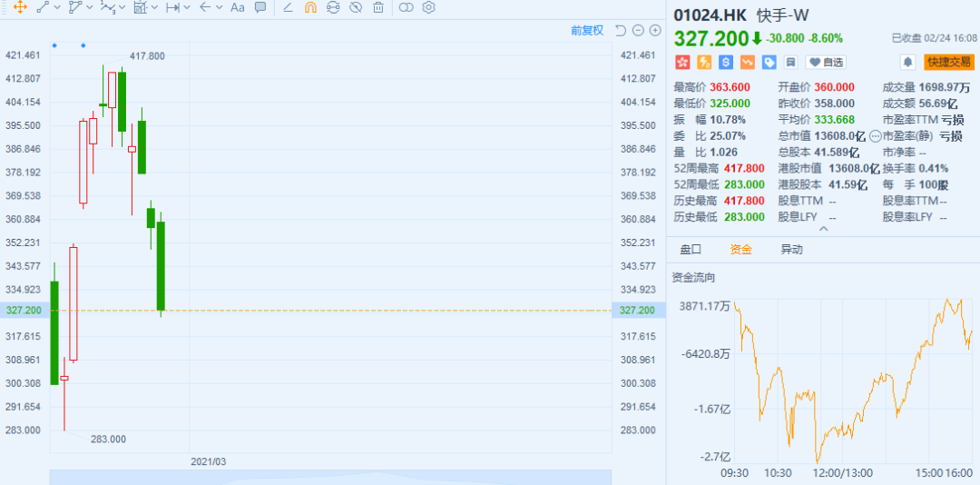980x485 pixels.
Task: Hide all drawings with the eye-slash icon
Action: [356, 7]
